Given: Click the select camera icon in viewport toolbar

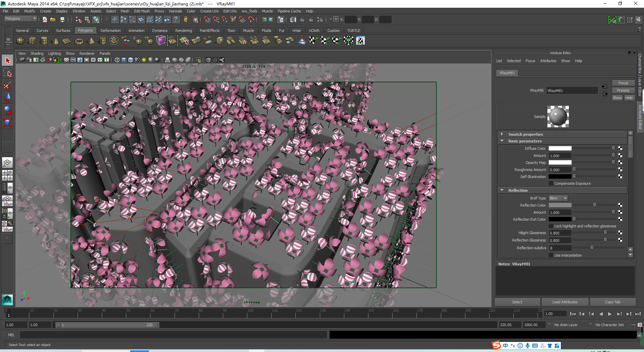Looking at the screenshot, I should pos(22,60).
